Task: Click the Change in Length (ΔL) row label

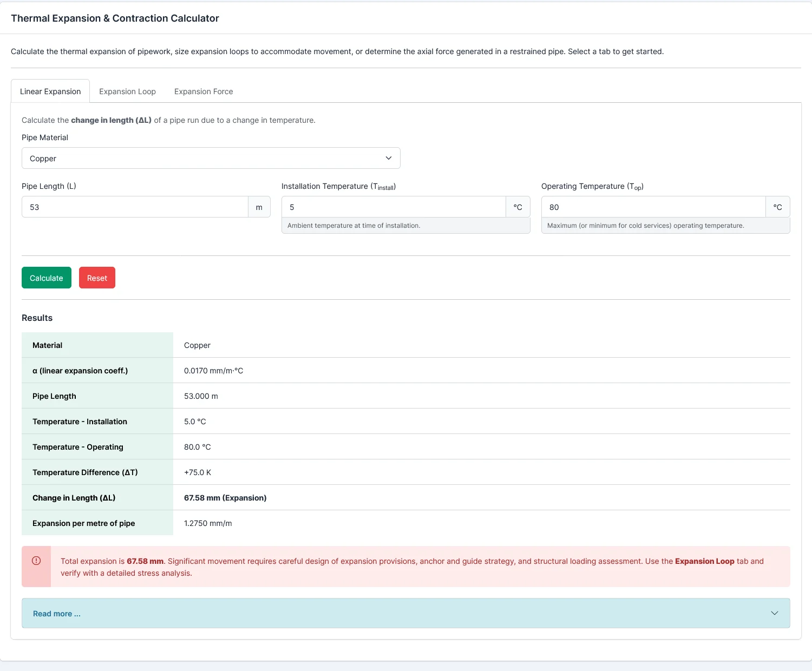Action: click(x=74, y=498)
